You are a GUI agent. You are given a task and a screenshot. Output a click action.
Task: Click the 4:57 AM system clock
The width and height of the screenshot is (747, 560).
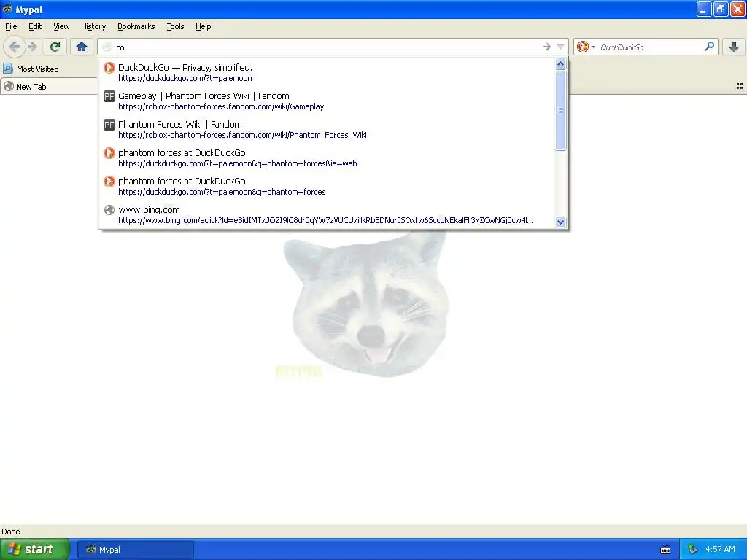[x=720, y=549]
